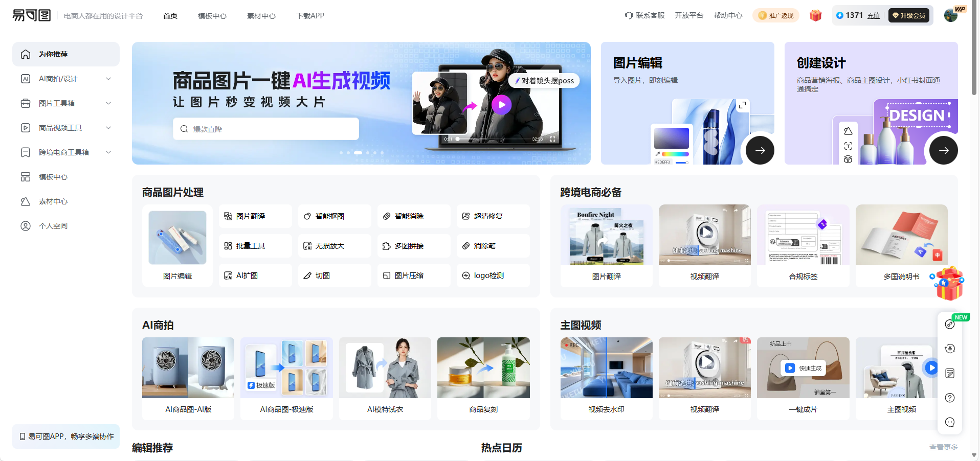Click the floating NEW link icon
Screen dimensions: 980x461
tap(950, 324)
